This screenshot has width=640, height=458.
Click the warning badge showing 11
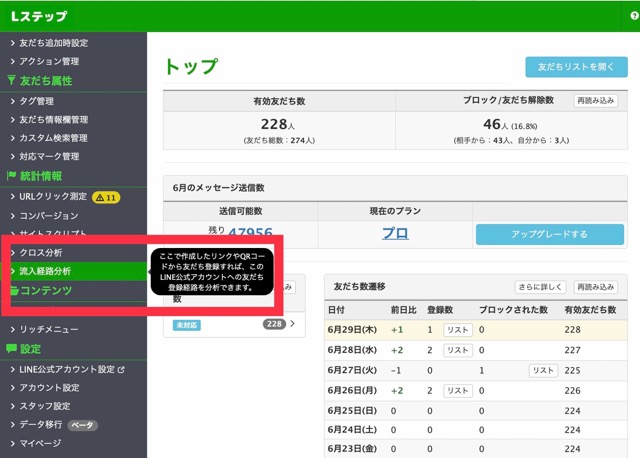pos(106,197)
